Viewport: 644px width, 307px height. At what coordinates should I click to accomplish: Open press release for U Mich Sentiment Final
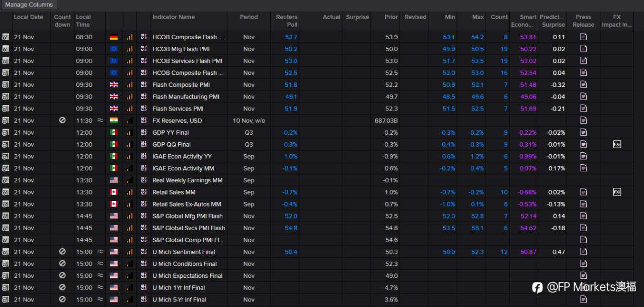click(584, 252)
